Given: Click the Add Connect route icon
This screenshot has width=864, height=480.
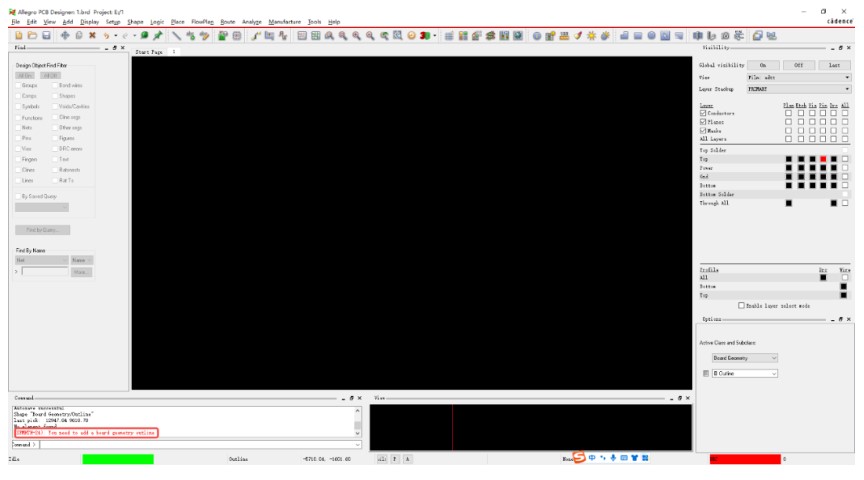Looking at the screenshot, I should point(256,36).
